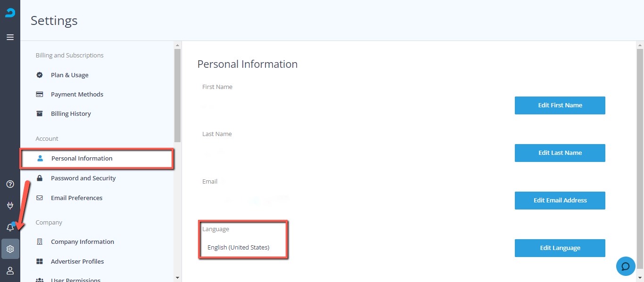The height and width of the screenshot is (282, 644).
Task: Click the Edit Email Address button
Action: pos(560,201)
